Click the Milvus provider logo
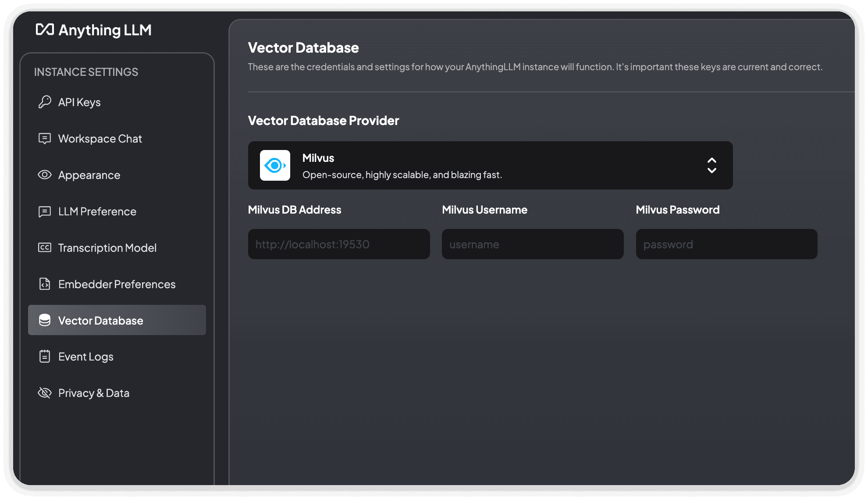The width and height of the screenshot is (868, 500). (x=275, y=166)
